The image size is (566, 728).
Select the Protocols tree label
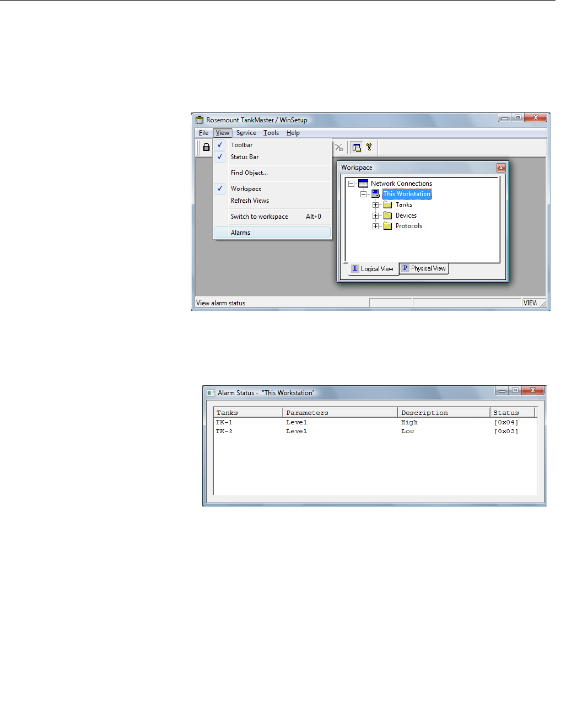pyautogui.click(x=408, y=226)
